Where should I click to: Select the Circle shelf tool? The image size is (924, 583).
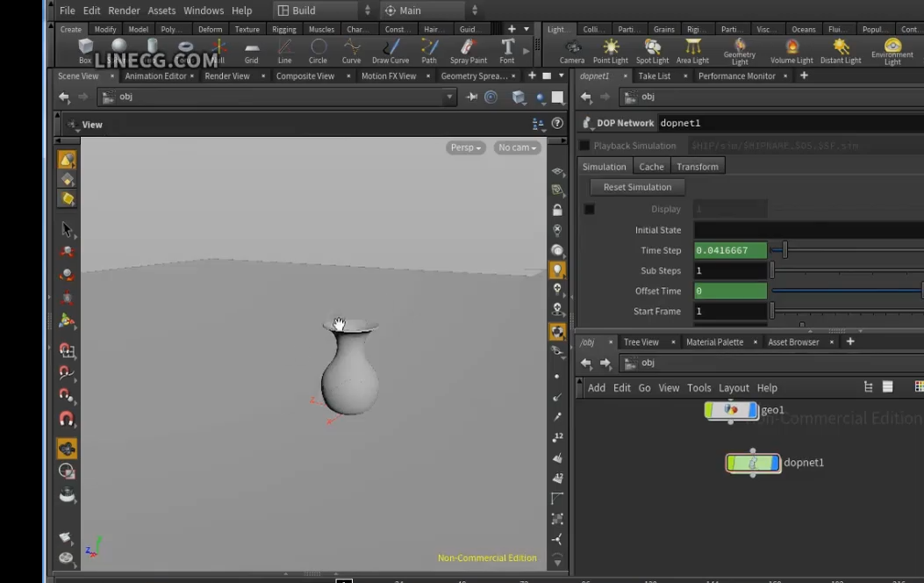click(319, 51)
